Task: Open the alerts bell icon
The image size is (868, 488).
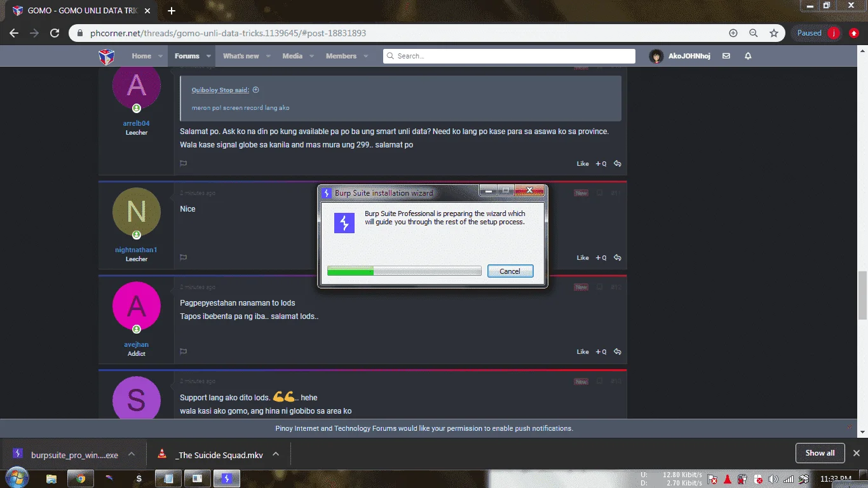Action: pos(748,56)
